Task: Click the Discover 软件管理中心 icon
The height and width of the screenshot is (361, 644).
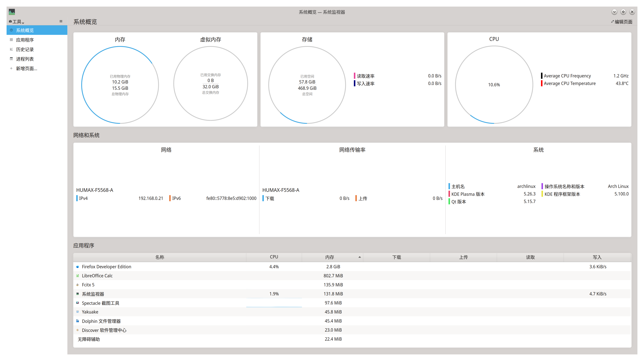Action: (x=78, y=330)
